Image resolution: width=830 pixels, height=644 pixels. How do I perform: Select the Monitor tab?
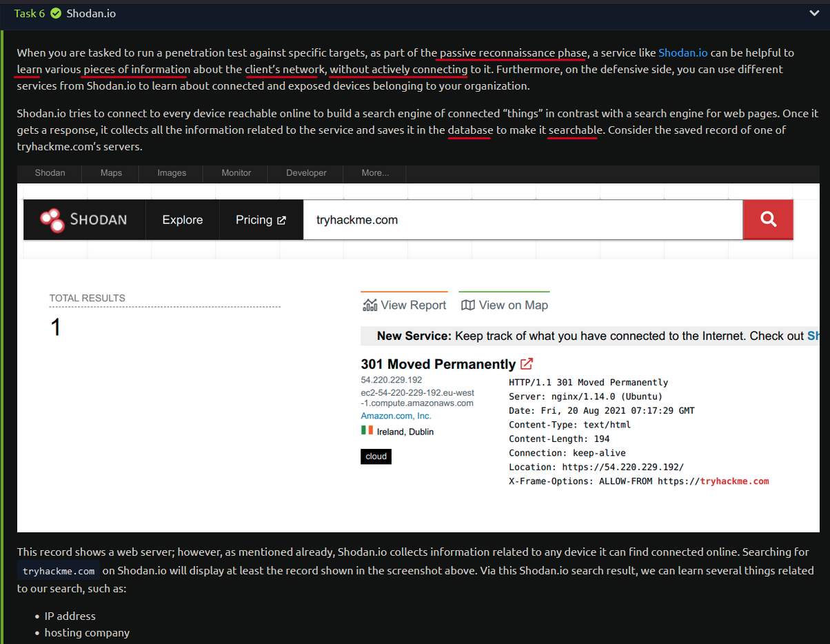236,173
